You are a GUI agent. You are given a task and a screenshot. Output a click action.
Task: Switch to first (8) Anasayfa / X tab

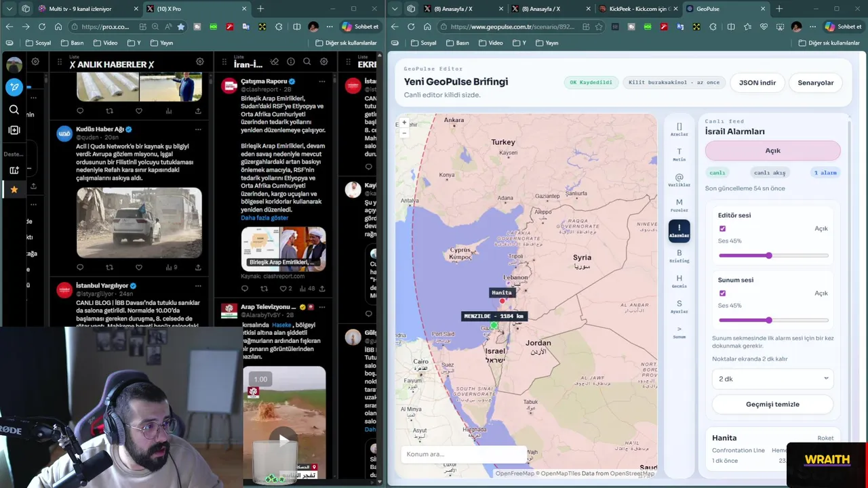pyautogui.click(x=462, y=9)
